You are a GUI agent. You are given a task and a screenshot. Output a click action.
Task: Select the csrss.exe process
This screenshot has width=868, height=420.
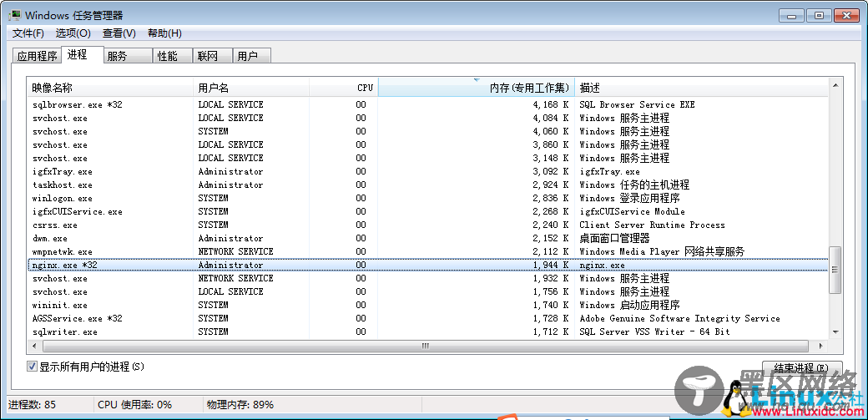pos(428,225)
